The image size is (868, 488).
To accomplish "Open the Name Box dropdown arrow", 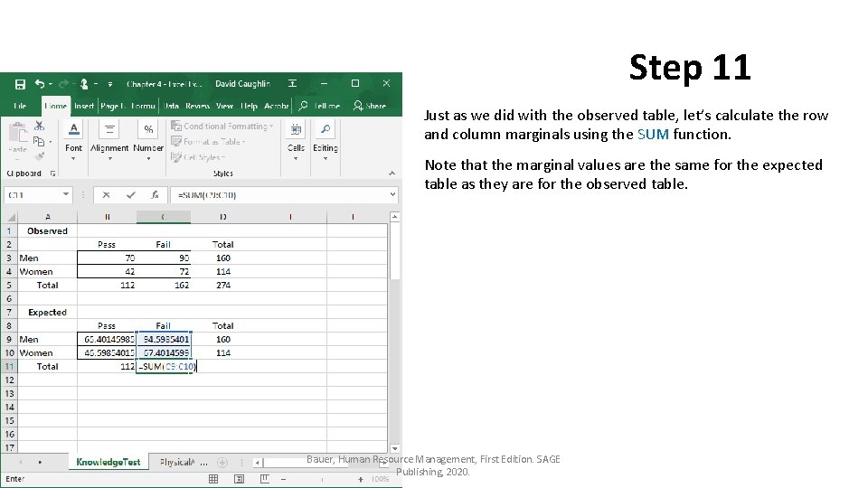I will coord(66,195).
